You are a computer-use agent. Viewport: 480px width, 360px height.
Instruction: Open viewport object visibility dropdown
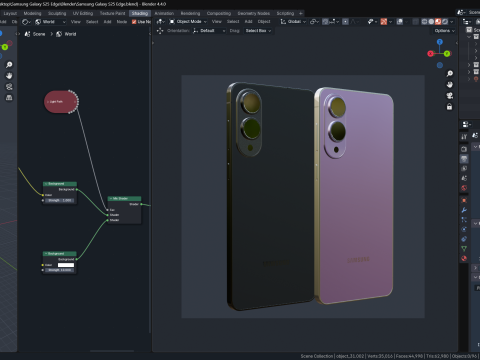[x=372, y=21]
